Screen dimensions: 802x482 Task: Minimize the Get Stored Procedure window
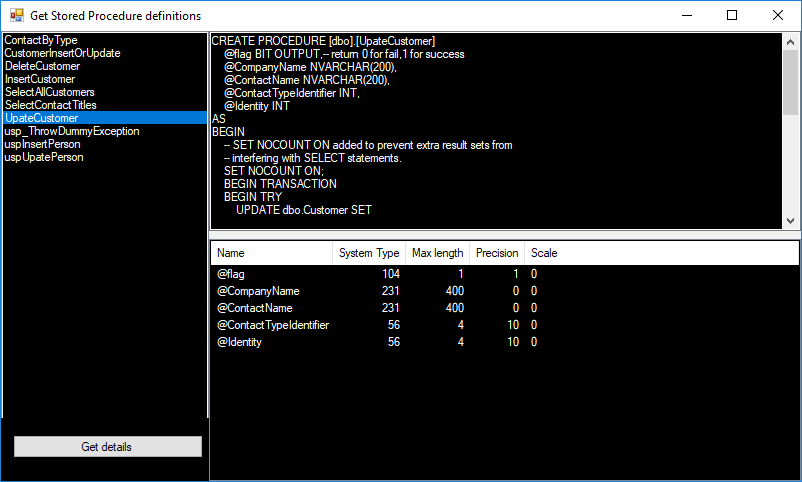[x=687, y=15]
